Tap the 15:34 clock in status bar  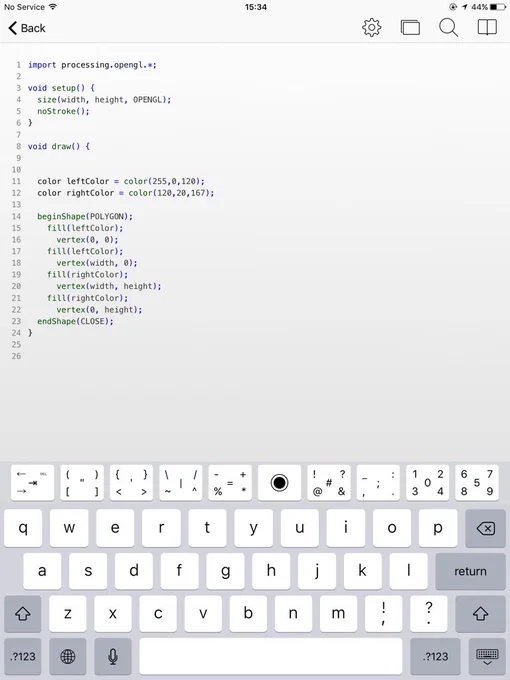(x=255, y=7)
